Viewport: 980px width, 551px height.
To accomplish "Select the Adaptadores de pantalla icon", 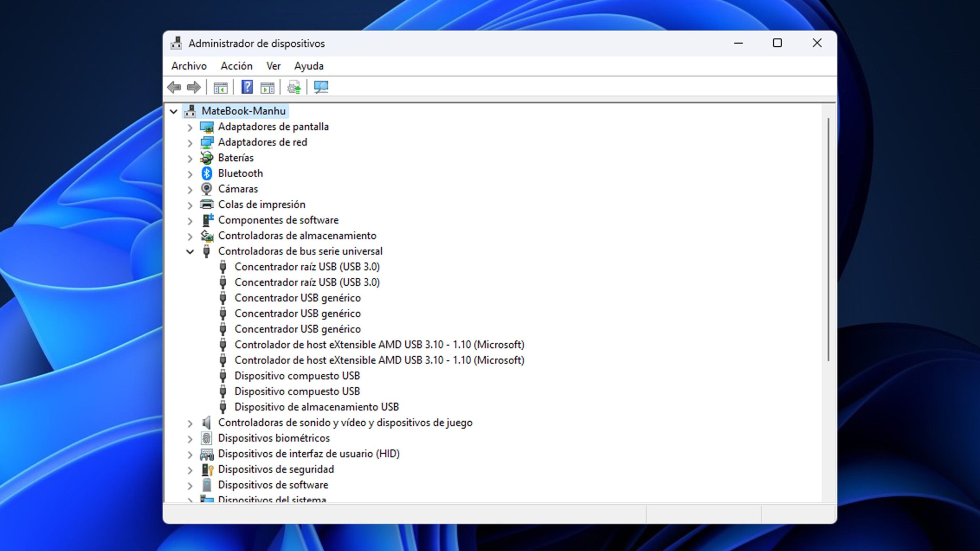I will point(207,127).
